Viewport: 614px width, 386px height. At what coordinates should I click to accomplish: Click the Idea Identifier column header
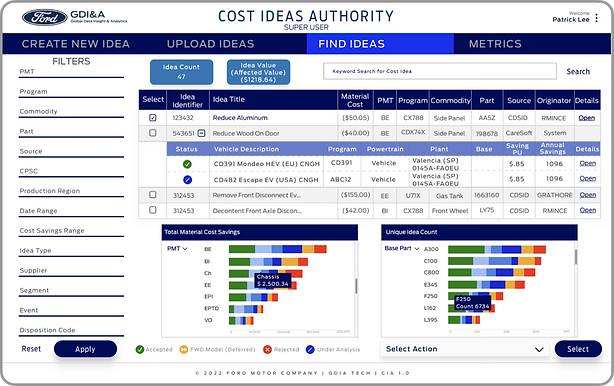click(187, 101)
